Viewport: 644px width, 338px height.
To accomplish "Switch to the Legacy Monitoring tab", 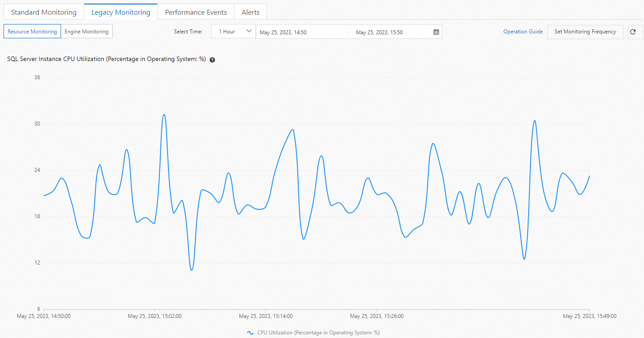I will (121, 12).
